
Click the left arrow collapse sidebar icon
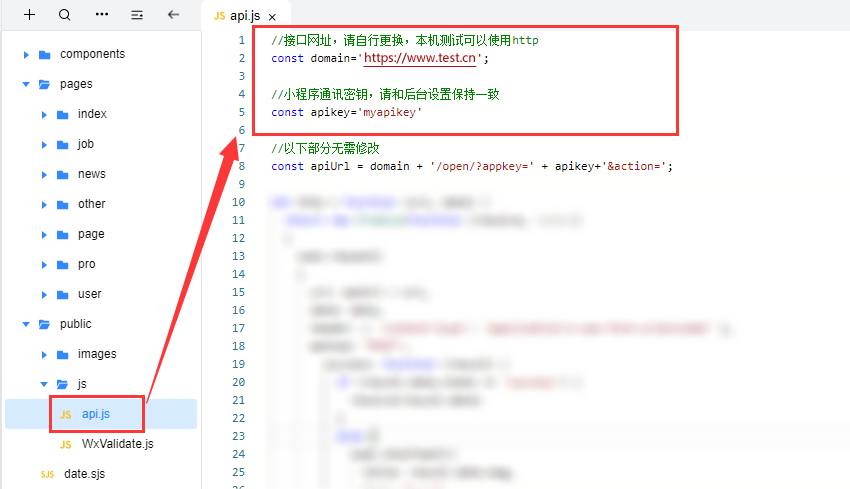tap(173, 15)
